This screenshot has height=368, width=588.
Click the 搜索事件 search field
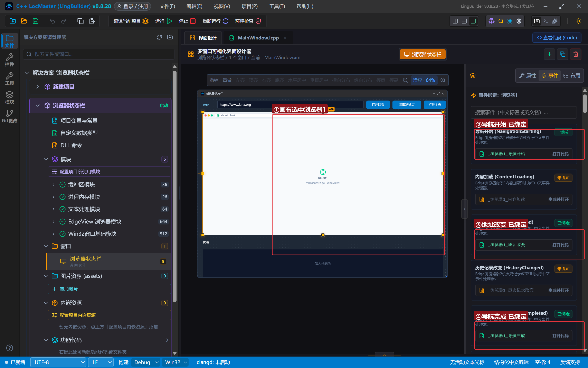[x=524, y=112]
